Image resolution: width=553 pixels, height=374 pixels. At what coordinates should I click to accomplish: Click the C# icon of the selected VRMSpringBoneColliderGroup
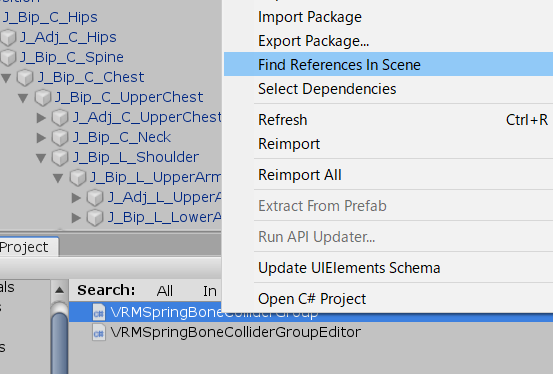click(99, 313)
